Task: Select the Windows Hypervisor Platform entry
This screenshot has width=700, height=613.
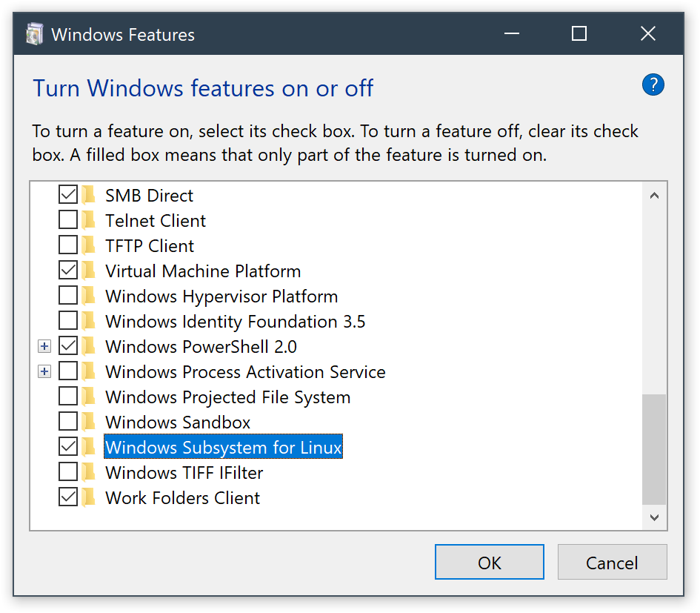Action: [222, 296]
